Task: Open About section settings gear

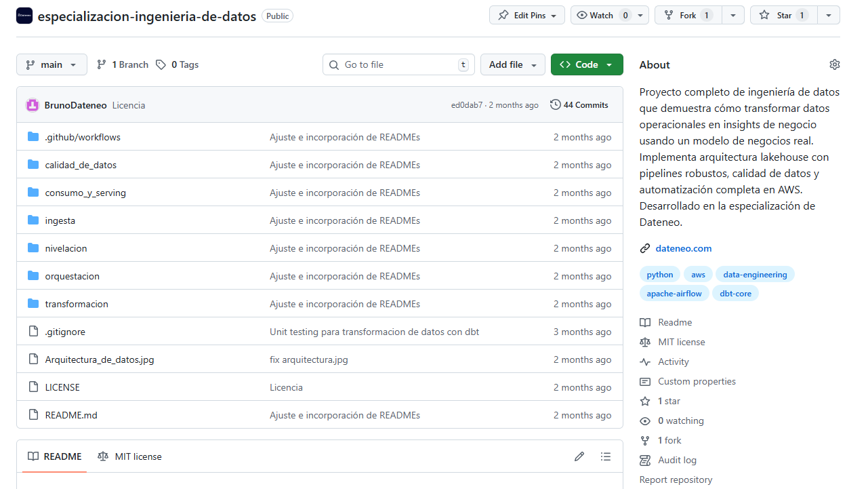Action: coord(834,64)
